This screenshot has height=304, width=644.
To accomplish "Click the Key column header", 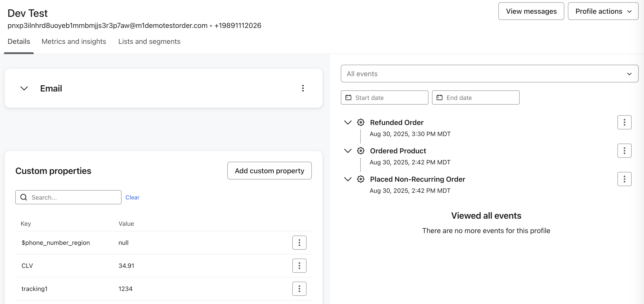I will coord(26,223).
